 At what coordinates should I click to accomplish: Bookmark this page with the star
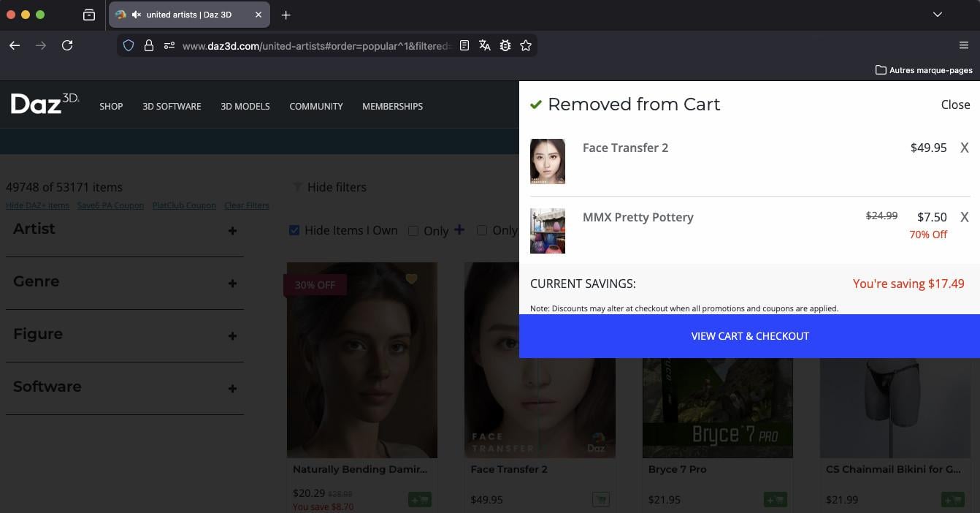pos(526,45)
